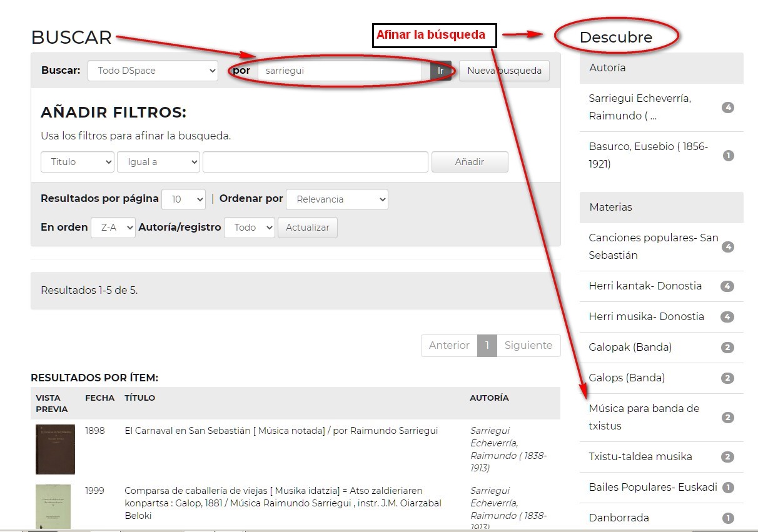Open the Igual a operator dropdown
This screenshot has width=758, height=532.
pyautogui.click(x=158, y=162)
